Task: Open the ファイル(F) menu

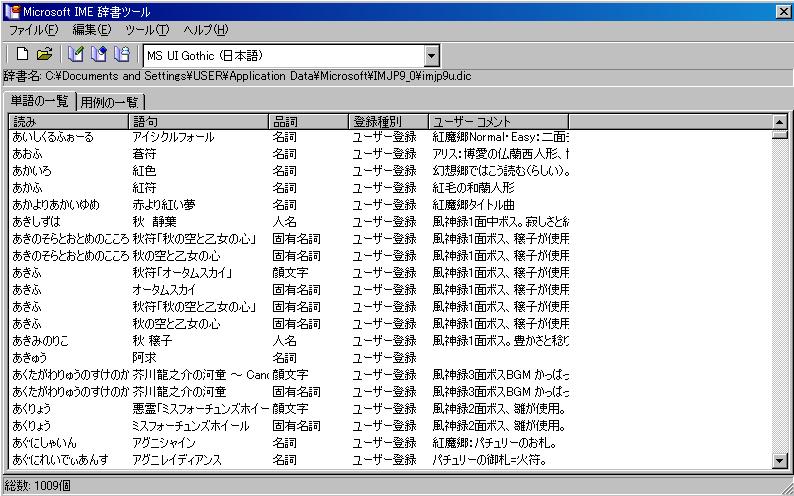Action: point(33,30)
